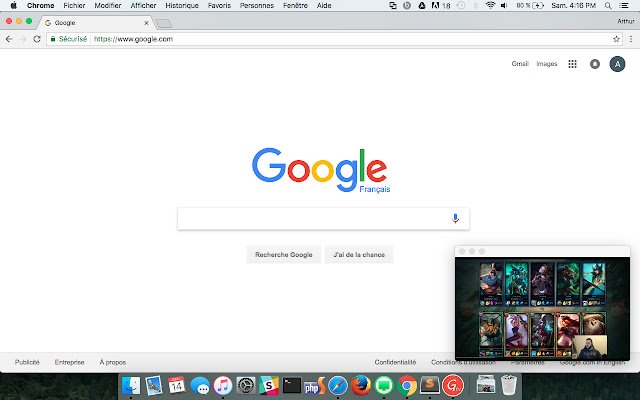The height and width of the screenshot is (400, 640).
Task: Open the Apple menu
Action: point(13,6)
